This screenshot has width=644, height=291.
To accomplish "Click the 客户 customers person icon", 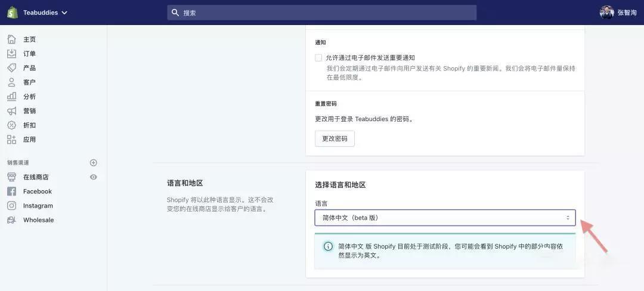I will pos(11,82).
